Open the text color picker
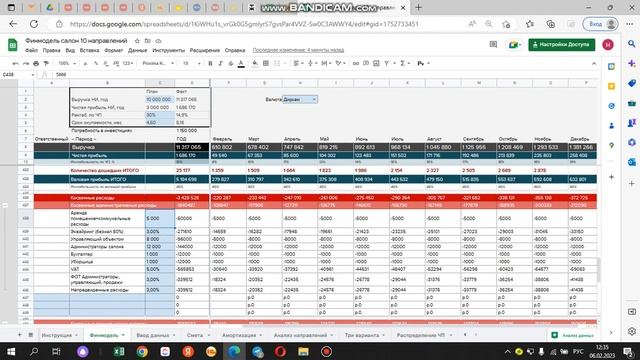640x360 pixels. coord(241,64)
